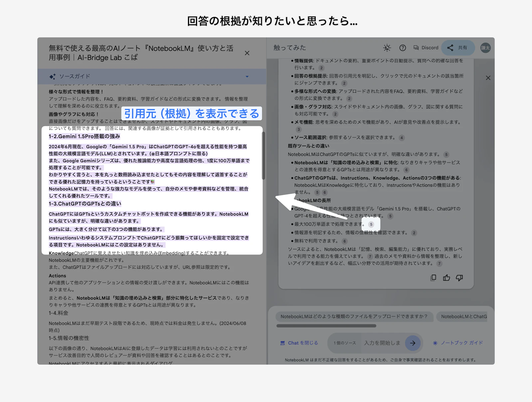
Task: Focus the chat input field
Action: (x=383, y=343)
